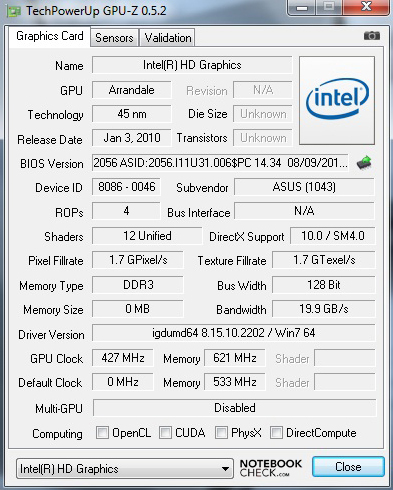The image size is (393, 490).
Task: Click the Memory Type value DDR3
Action: point(138,285)
